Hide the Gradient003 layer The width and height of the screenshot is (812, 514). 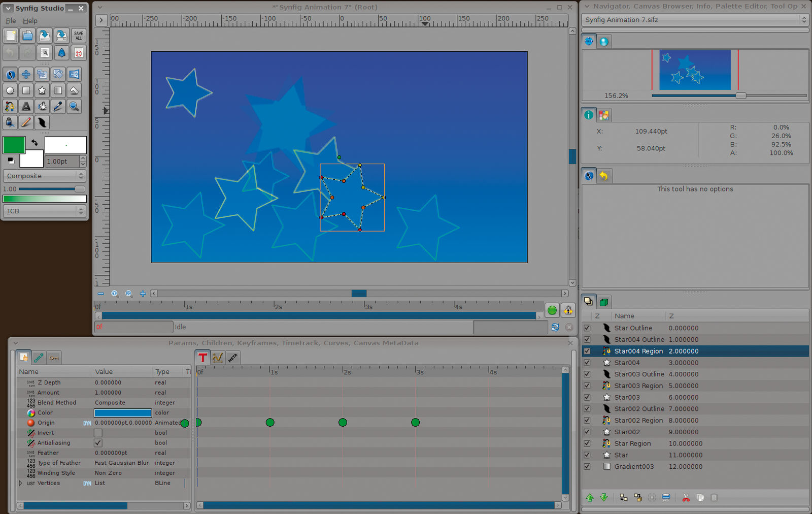tap(587, 467)
